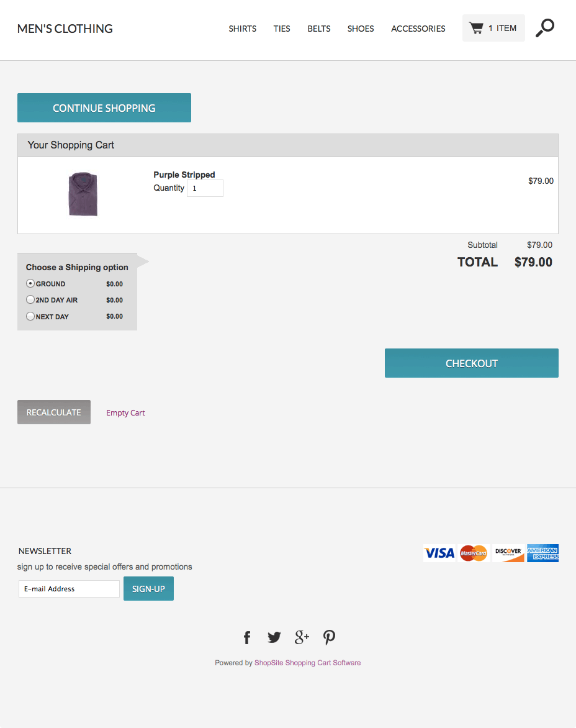
Task: Click the Discover card logo
Action: pyautogui.click(x=508, y=553)
